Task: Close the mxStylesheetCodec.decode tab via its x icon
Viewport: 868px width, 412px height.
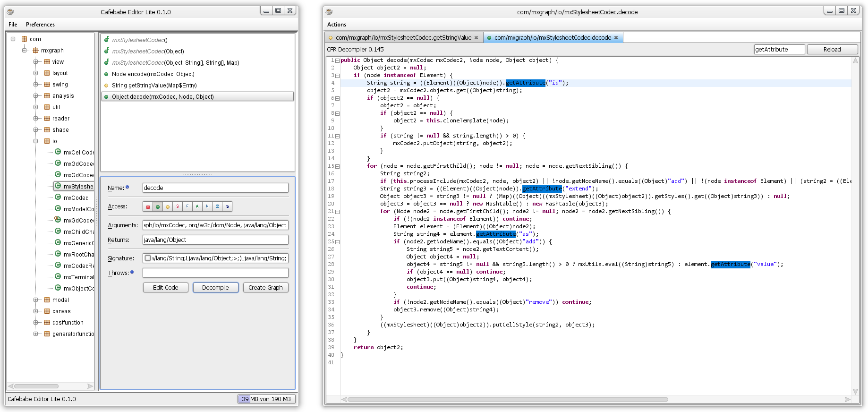Action: point(616,38)
